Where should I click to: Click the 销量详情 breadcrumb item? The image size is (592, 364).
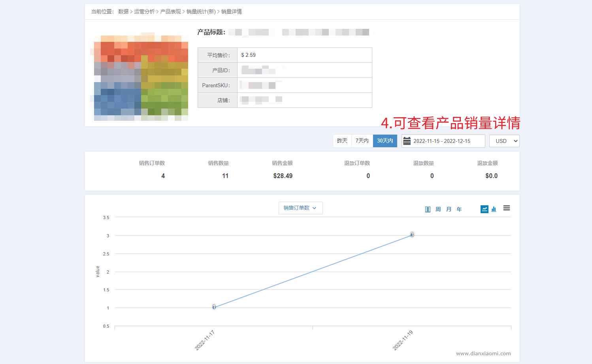(232, 11)
